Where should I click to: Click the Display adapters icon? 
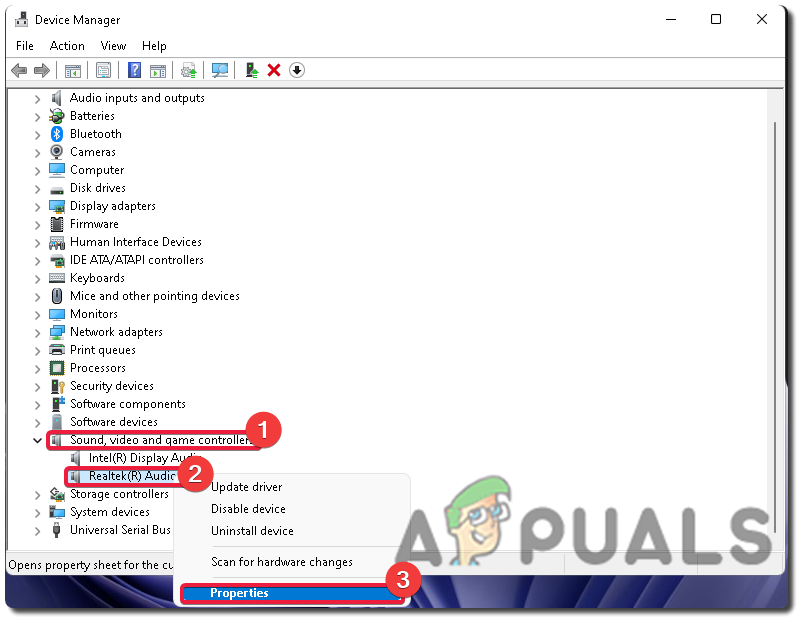(56, 206)
